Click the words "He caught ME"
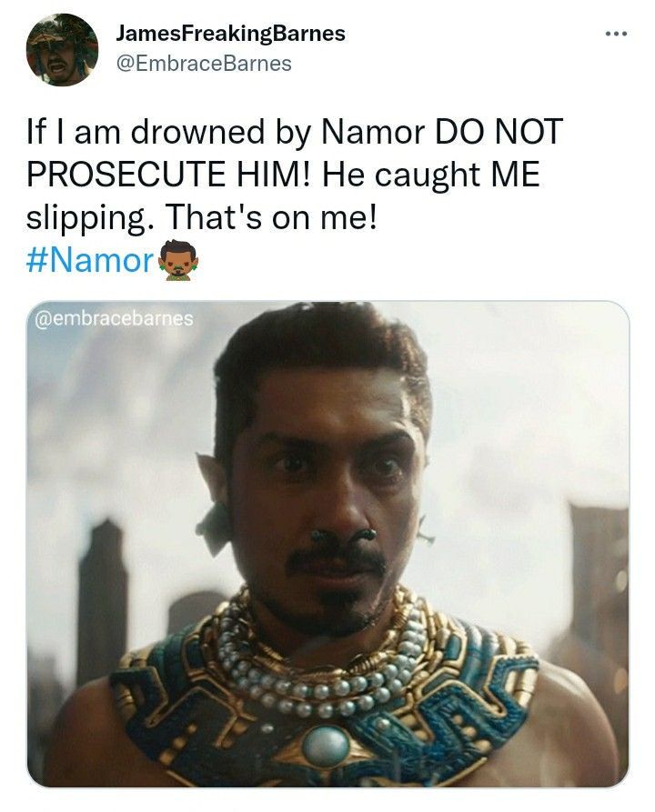Screen dimensions: 655x812 [x=431, y=175]
